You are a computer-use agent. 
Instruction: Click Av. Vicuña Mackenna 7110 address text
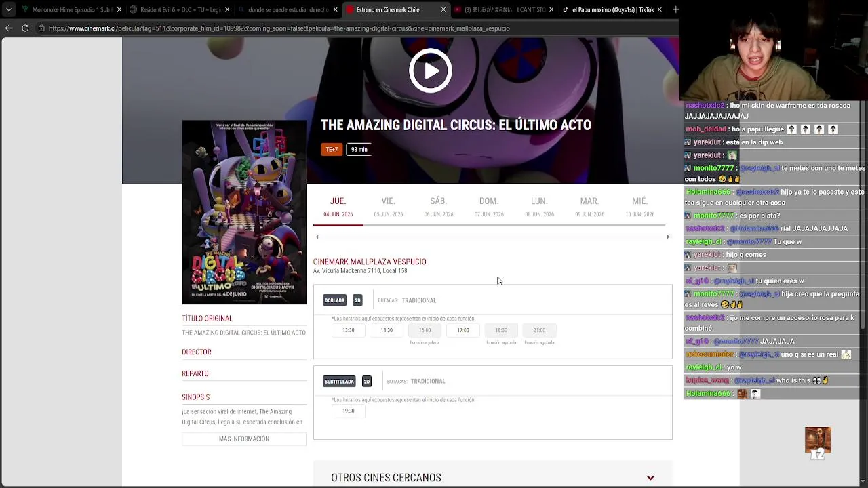pos(360,271)
